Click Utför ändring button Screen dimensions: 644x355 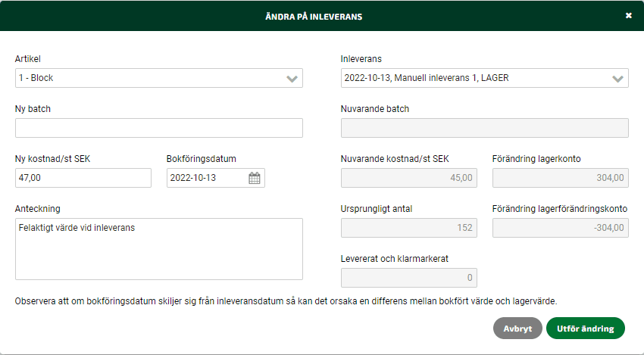click(585, 329)
